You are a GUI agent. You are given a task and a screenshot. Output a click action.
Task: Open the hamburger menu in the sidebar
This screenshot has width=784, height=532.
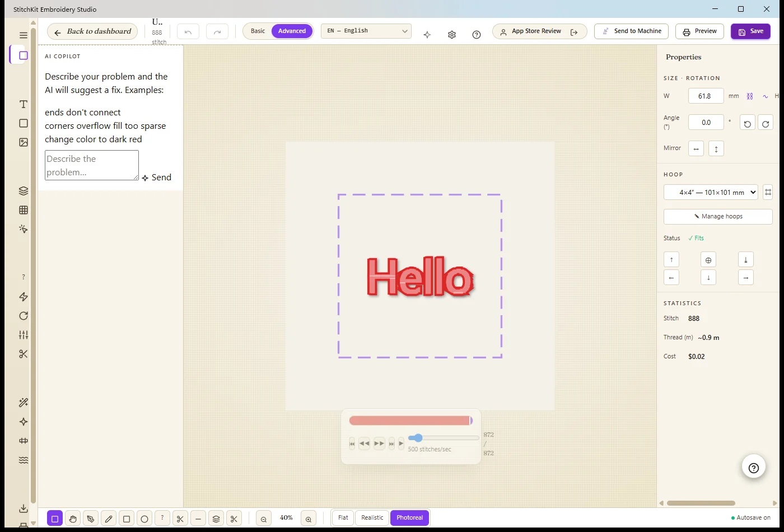pyautogui.click(x=23, y=35)
